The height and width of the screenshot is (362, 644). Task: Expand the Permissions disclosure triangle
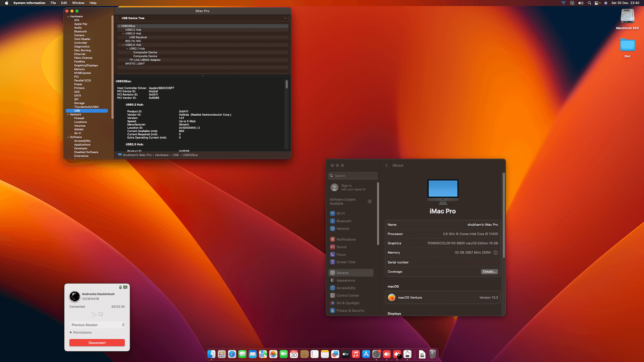tap(71, 333)
